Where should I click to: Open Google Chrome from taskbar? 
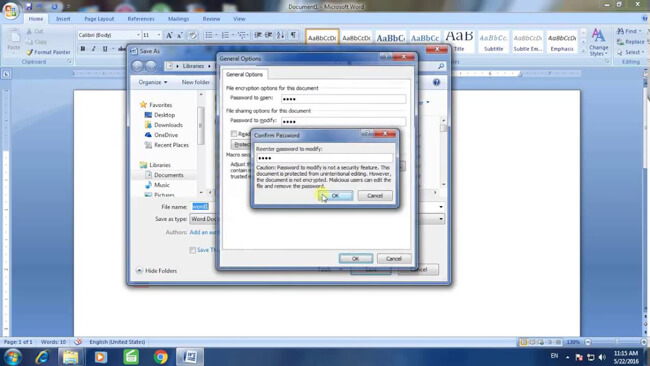coord(160,357)
